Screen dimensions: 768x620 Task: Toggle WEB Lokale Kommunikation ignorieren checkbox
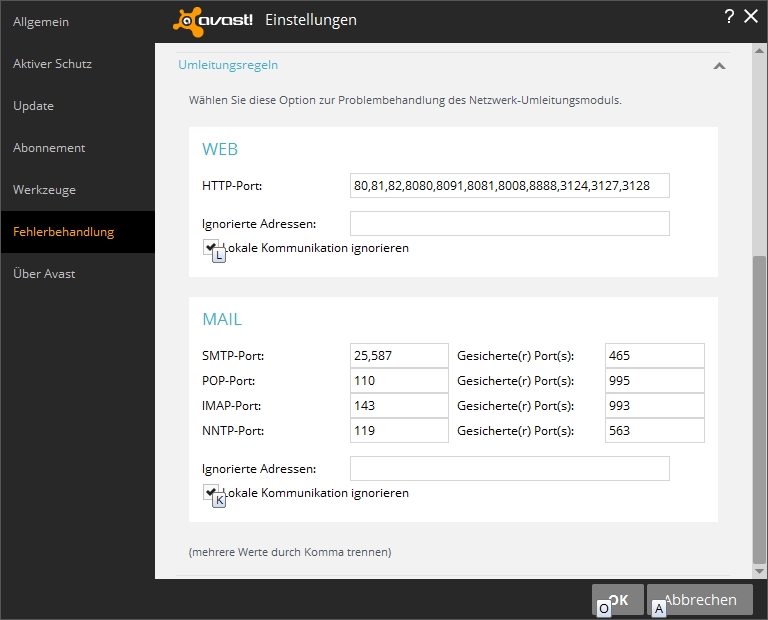pyautogui.click(x=210, y=246)
